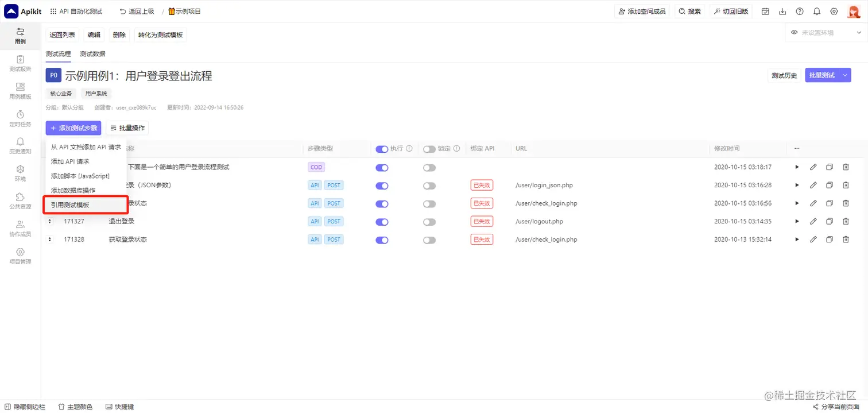Click the 添加测试步骤 button
Screen dimensions: 868x413
click(73, 128)
